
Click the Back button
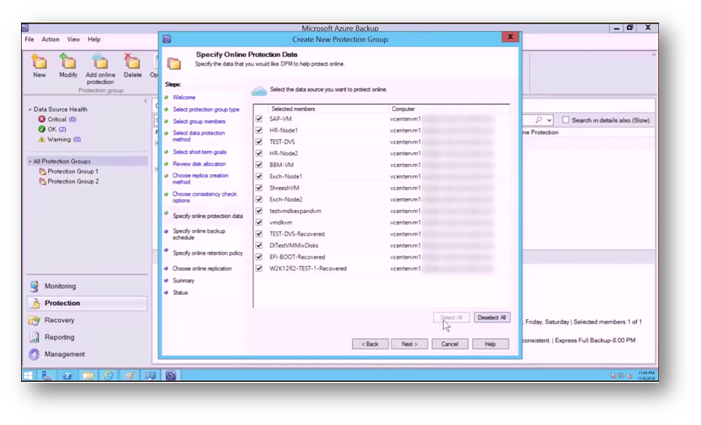click(370, 344)
